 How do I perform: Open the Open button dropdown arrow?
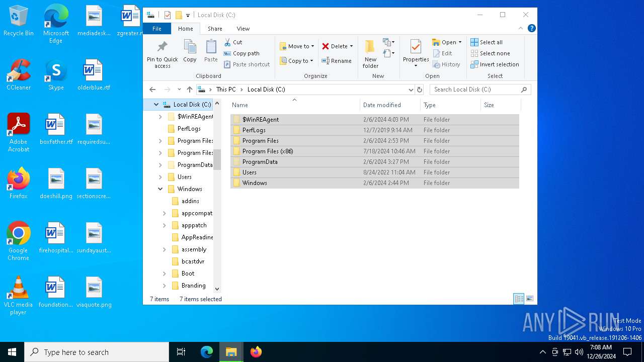point(460,42)
